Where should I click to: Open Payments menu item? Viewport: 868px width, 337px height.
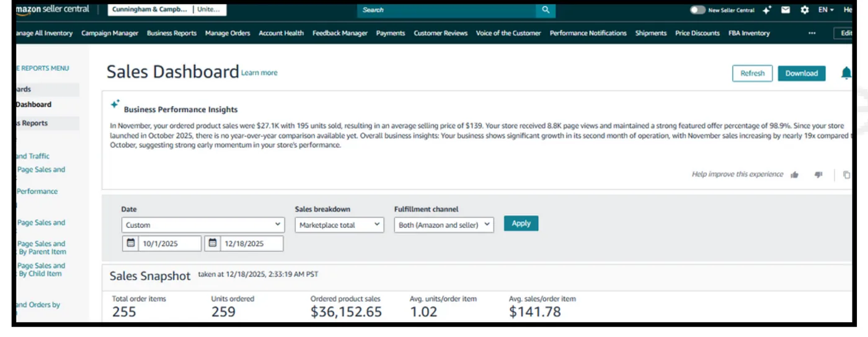(391, 33)
